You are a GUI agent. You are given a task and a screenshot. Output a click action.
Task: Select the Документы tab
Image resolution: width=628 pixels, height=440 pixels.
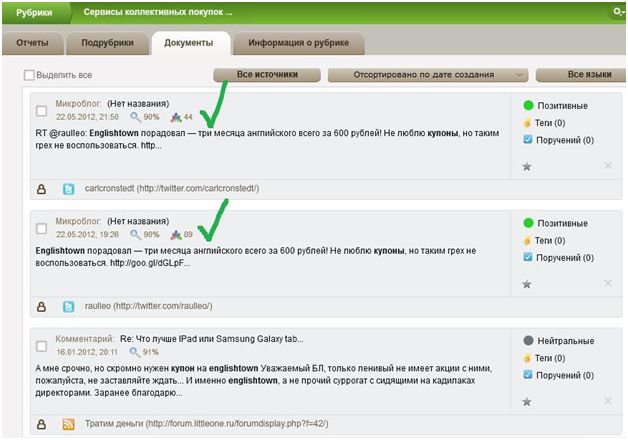[189, 43]
